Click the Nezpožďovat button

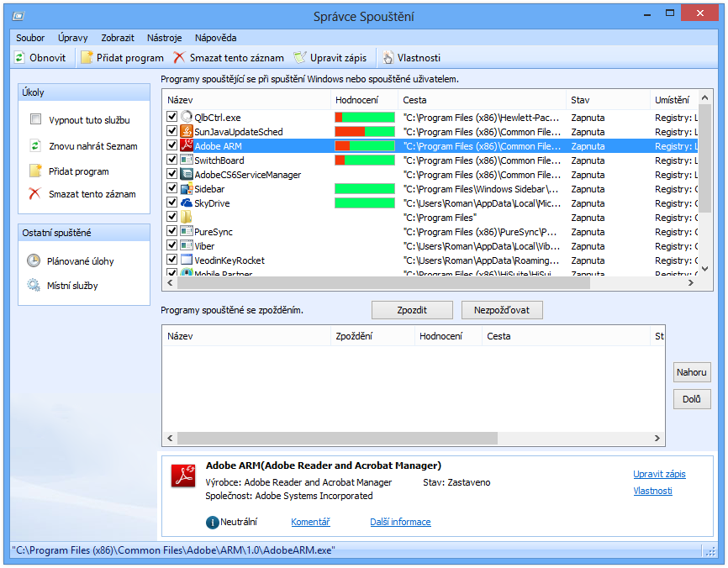click(x=502, y=310)
